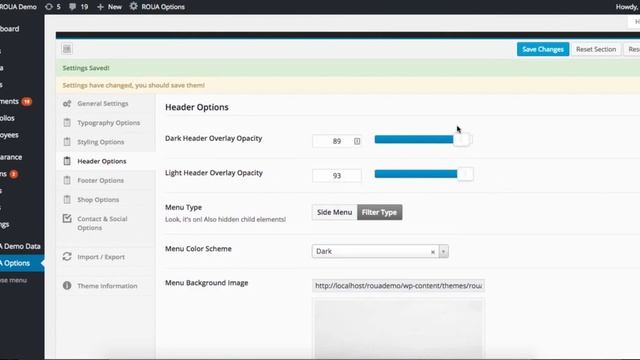
Task: Open the comments bubble icon showing 19
Action: click(x=72, y=7)
